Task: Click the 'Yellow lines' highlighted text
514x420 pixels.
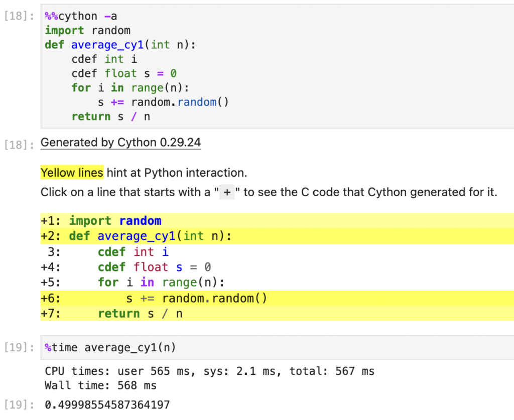Action: pos(72,173)
